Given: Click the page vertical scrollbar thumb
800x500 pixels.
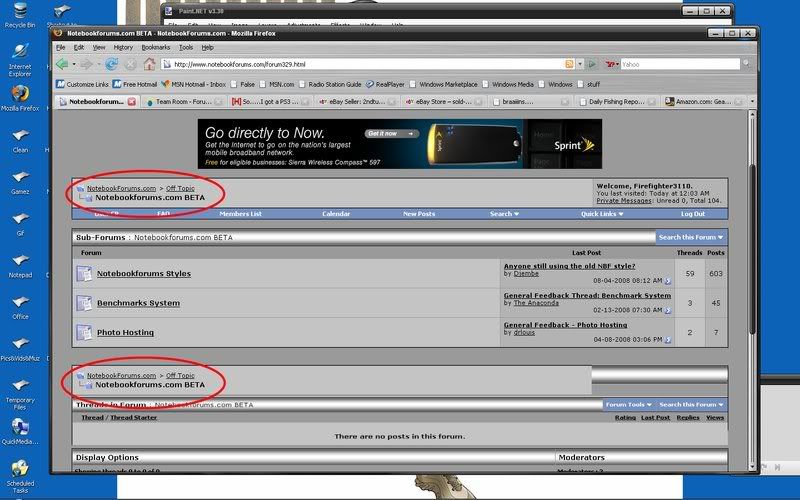Looking at the screenshot, I should pos(752,250).
